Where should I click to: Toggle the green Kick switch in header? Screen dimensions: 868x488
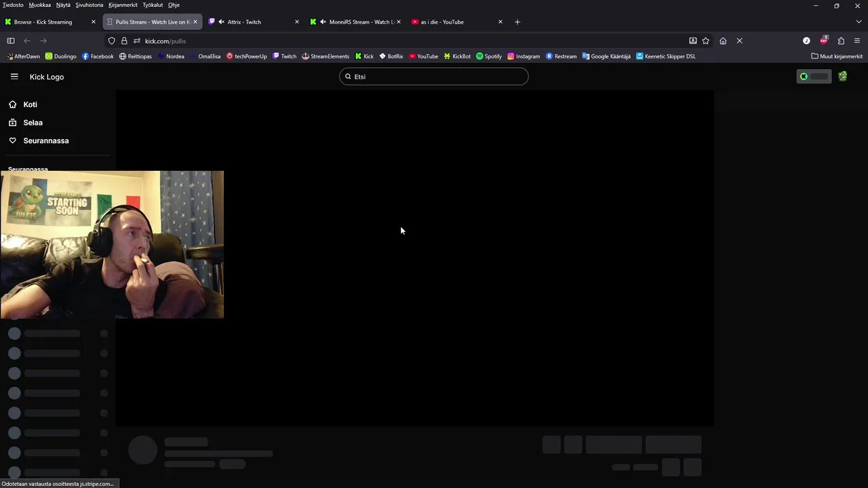814,77
